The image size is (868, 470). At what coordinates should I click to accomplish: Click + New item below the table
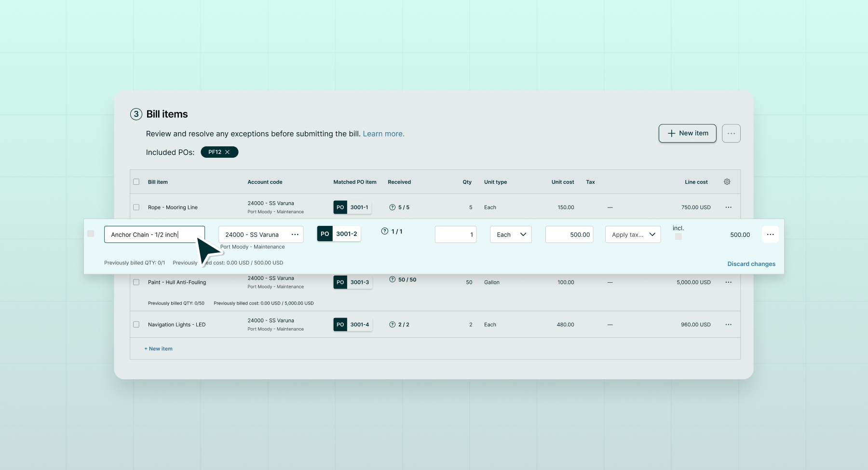point(159,348)
